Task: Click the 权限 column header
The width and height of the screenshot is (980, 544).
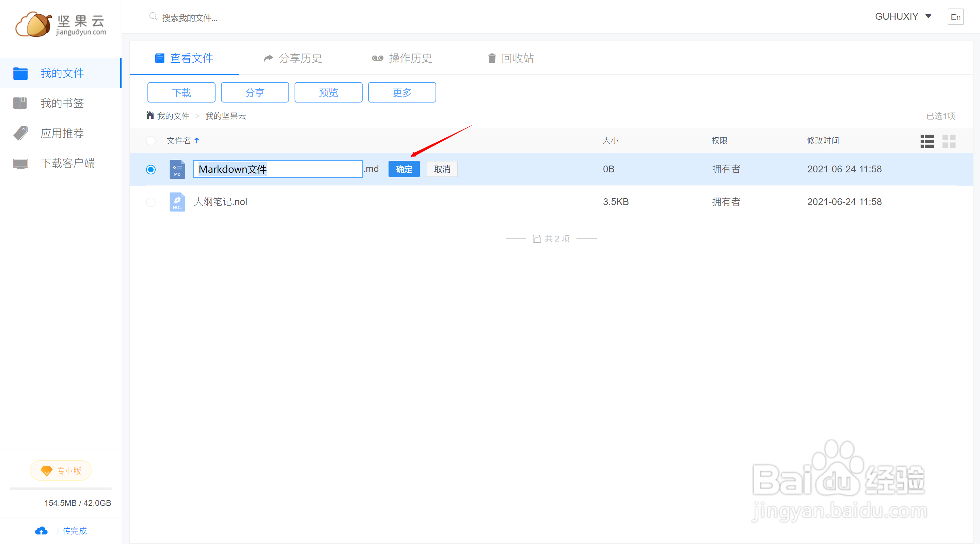Action: (x=720, y=140)
